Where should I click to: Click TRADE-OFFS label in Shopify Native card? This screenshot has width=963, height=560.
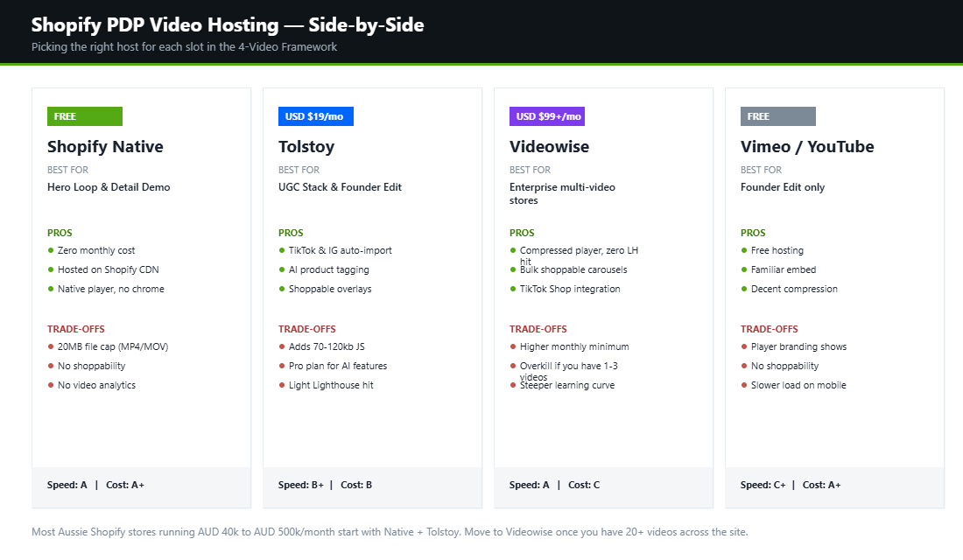pyautogui.click(x=75, y=329)
